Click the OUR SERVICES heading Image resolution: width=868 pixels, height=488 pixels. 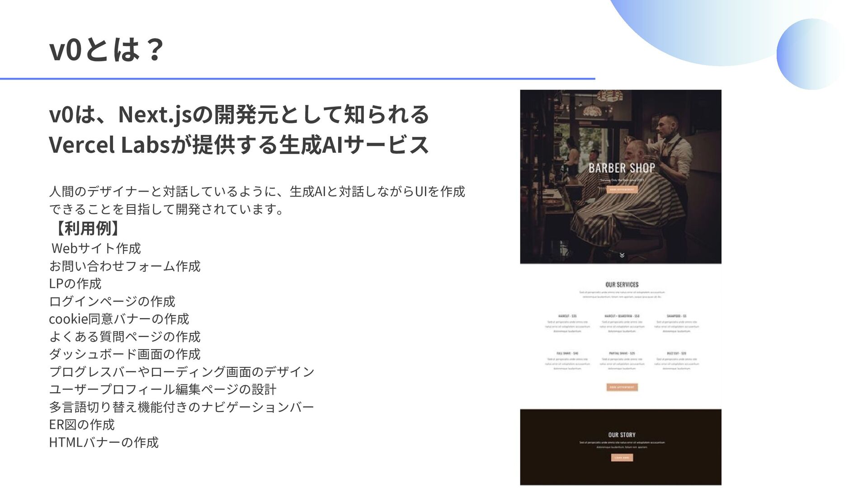[x=622, y=285]
